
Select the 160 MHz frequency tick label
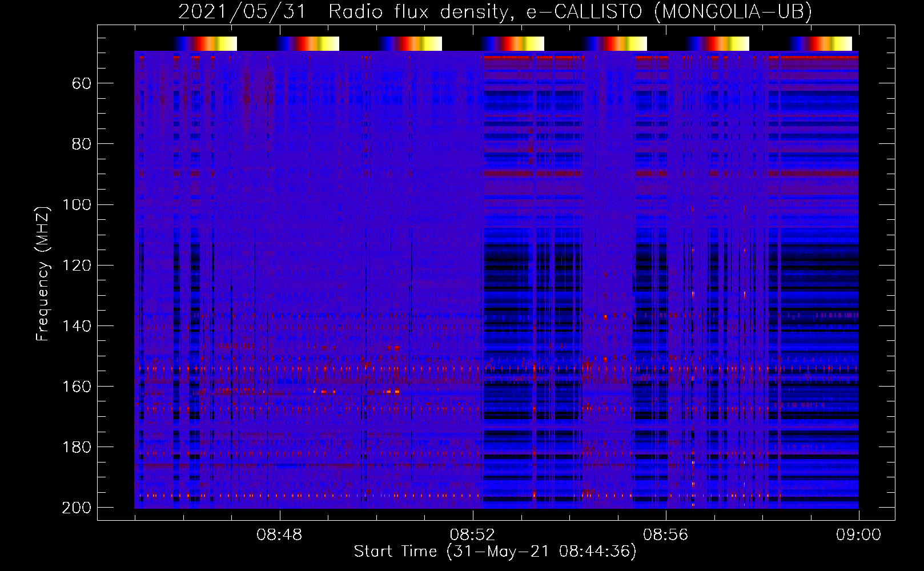(77, 387)
